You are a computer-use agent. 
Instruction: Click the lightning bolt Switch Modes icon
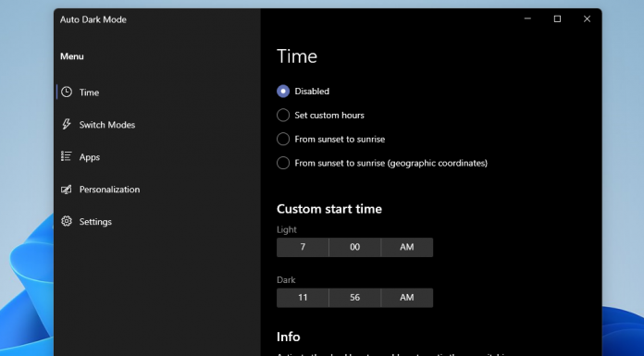[x=66, y=124]
